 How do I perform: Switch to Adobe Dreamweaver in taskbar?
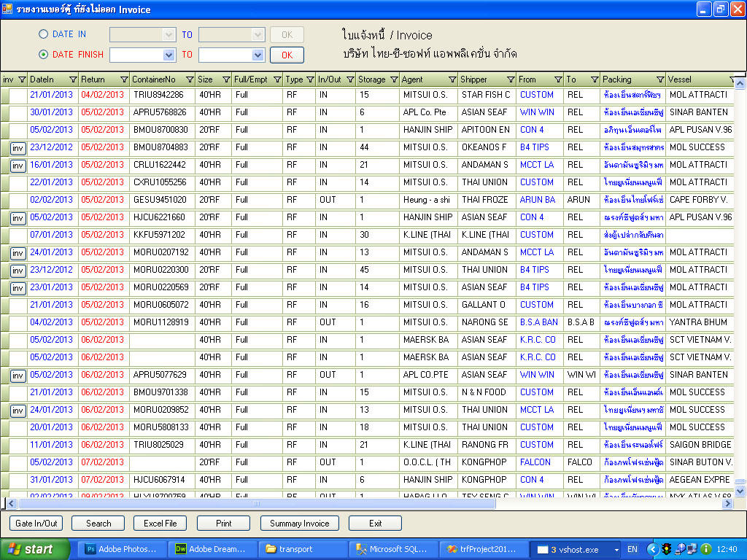[x=212, y=549]
